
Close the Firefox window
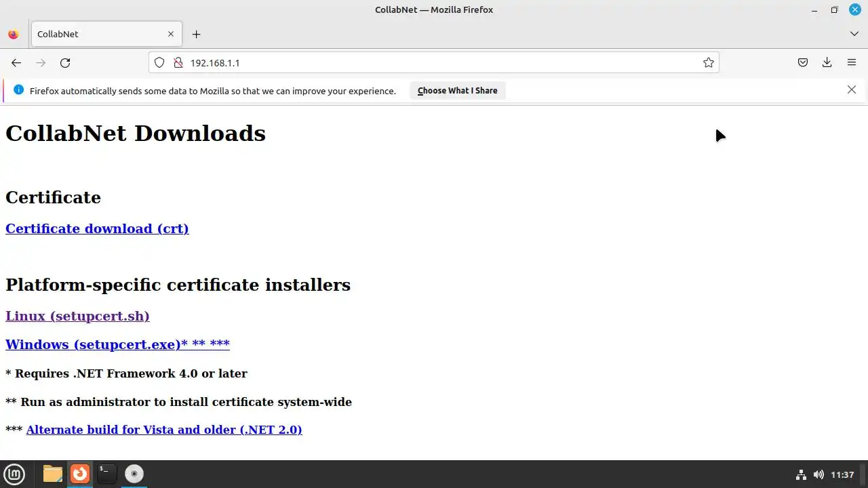pyautogui.click(x=855, y=9)
